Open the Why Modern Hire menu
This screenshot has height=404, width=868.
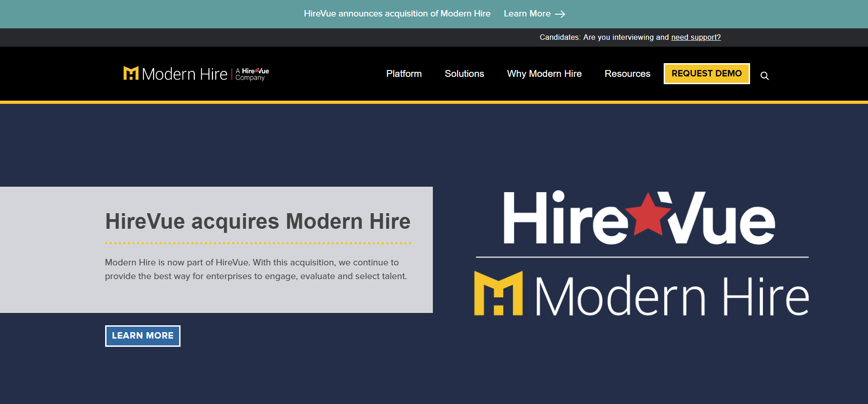(544, 74)
